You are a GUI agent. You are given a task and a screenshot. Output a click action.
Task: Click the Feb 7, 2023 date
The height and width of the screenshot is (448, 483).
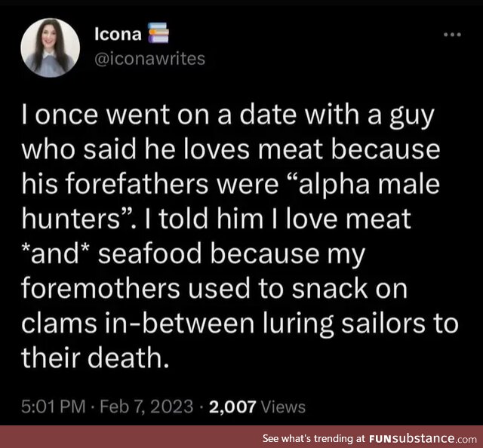pyautogui.click(x=146, y=406)
